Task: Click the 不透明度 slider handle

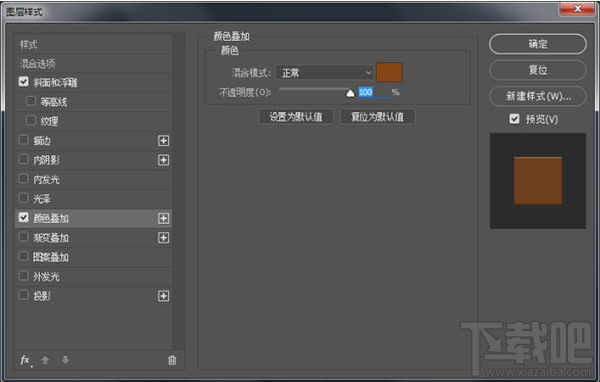Action: [350, 93]
